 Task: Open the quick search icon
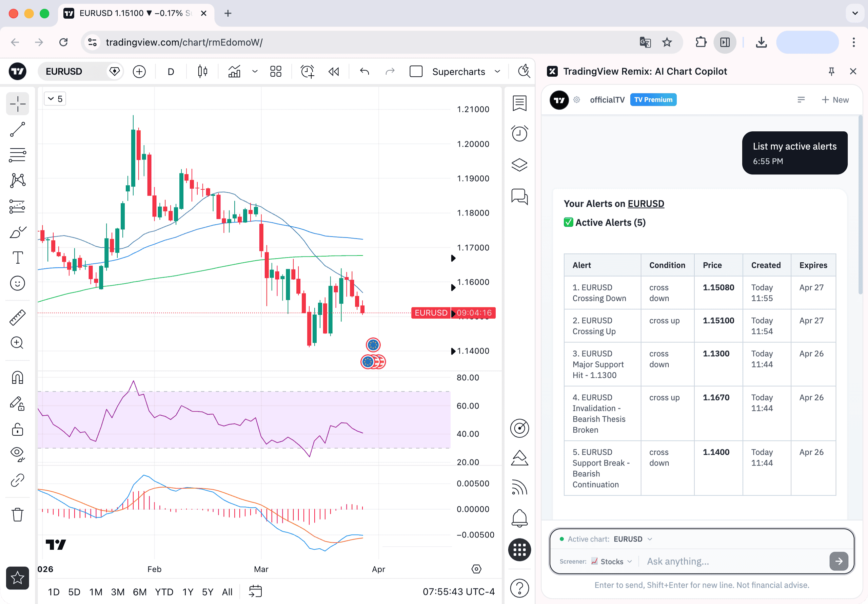coord(524,71)
